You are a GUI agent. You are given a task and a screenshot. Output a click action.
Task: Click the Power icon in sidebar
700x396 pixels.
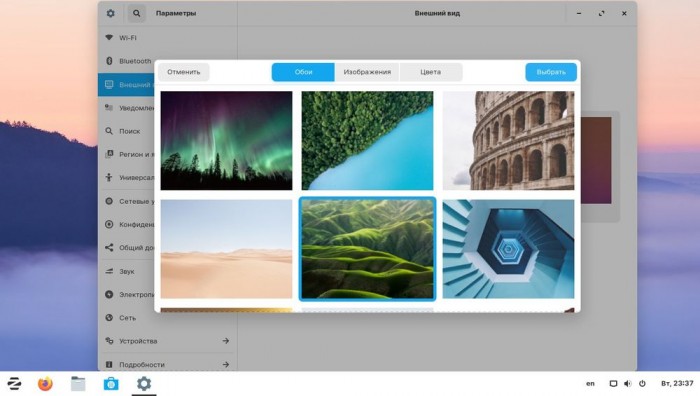(x=109, y=294)
